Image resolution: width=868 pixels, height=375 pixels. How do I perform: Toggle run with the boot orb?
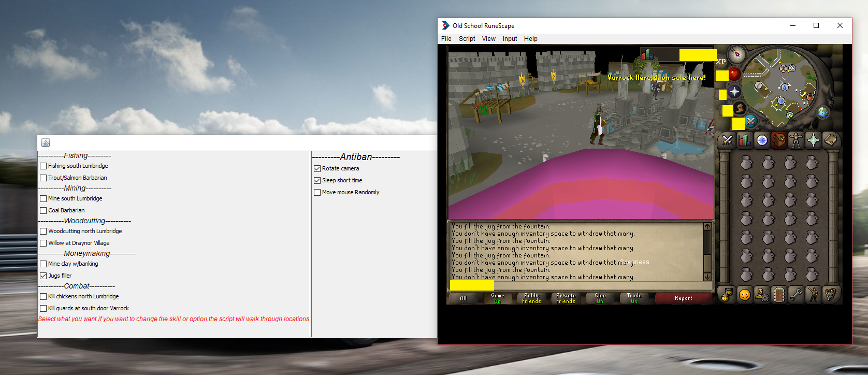(740, 108)
